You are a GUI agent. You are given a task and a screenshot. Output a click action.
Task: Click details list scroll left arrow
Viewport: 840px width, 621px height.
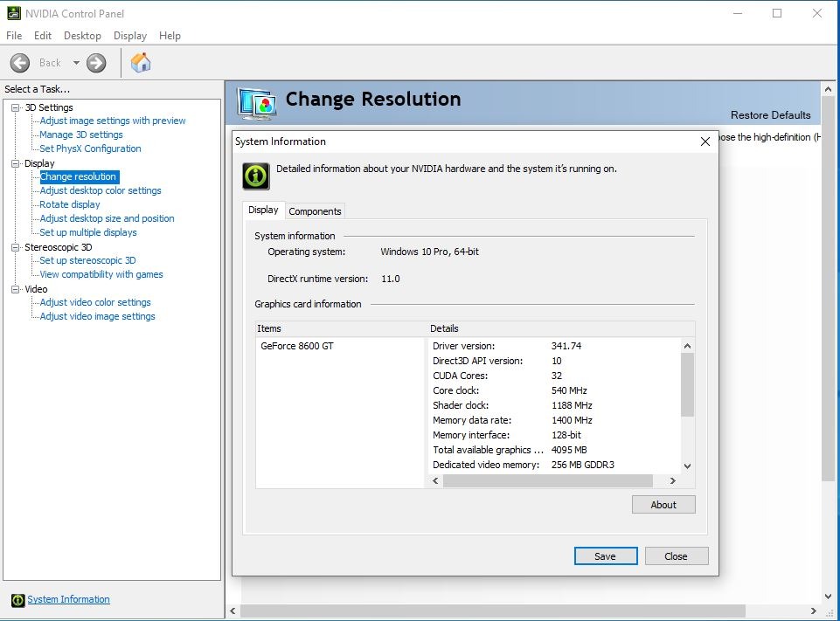[x=435, y=480]
